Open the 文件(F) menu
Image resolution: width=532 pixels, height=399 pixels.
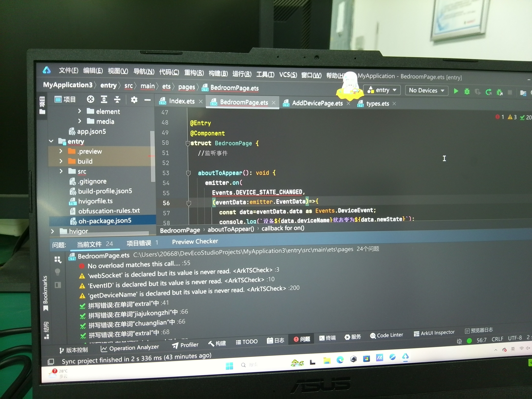(x=69, y=70)
